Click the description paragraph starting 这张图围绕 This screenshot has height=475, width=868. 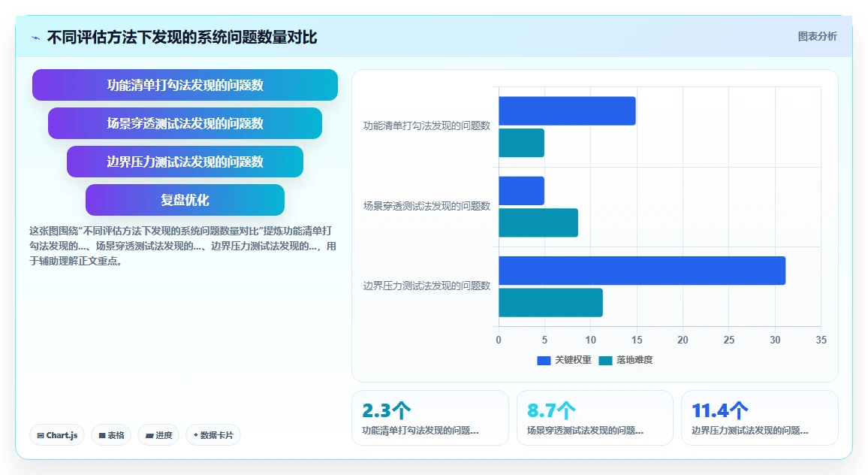point(182,246)
